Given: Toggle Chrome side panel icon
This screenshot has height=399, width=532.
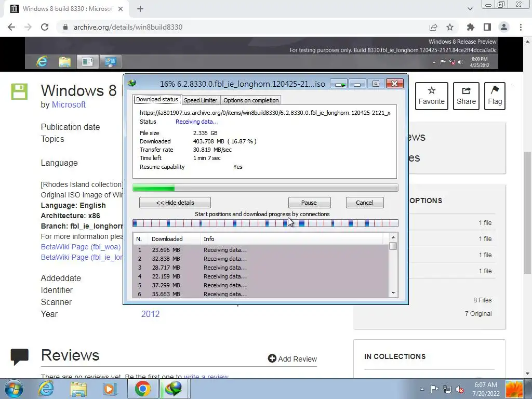Looking at the screenshot, I should [487, 27].
